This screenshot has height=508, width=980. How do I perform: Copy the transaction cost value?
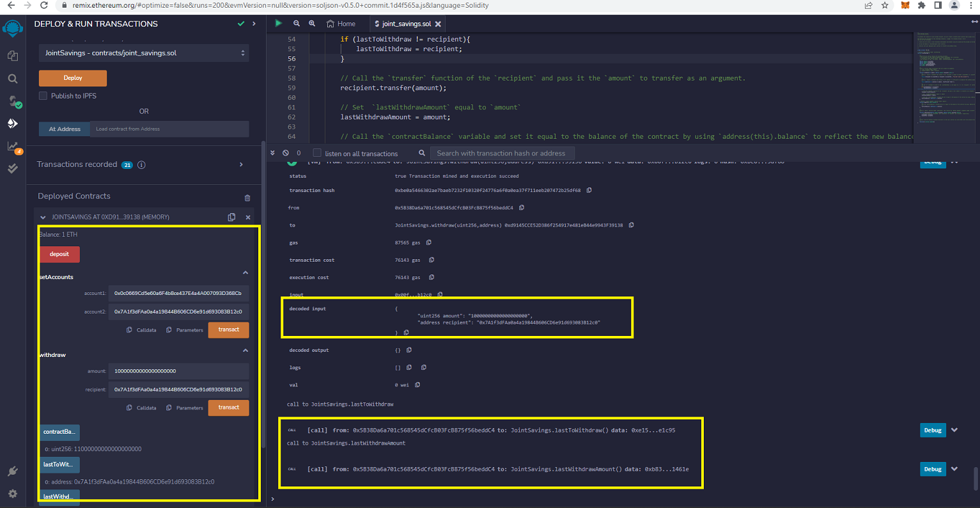(x=432, y=260)
